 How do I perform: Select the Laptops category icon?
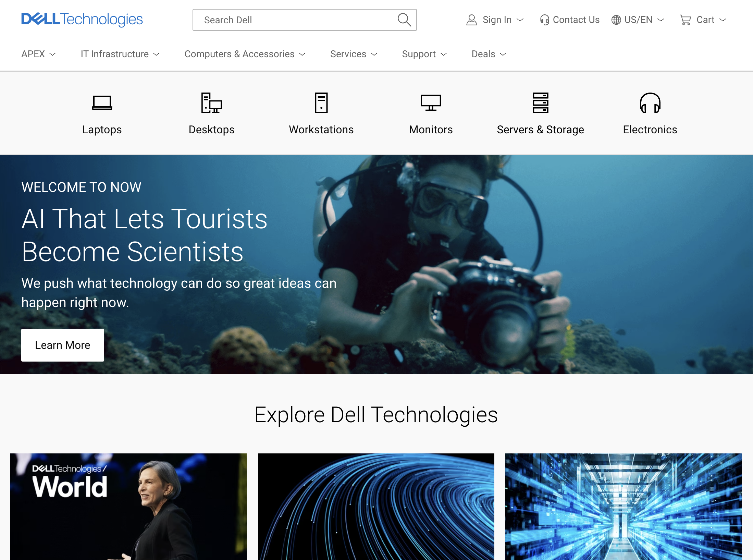102,103
